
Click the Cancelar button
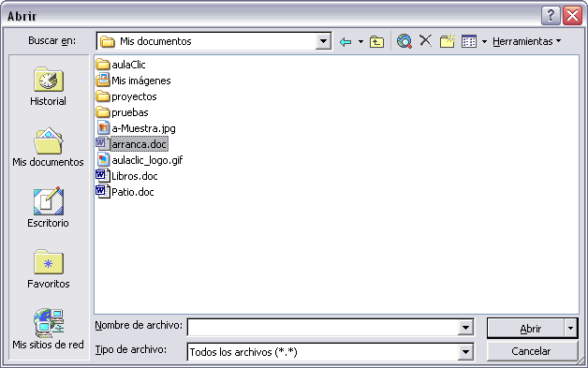532,351
